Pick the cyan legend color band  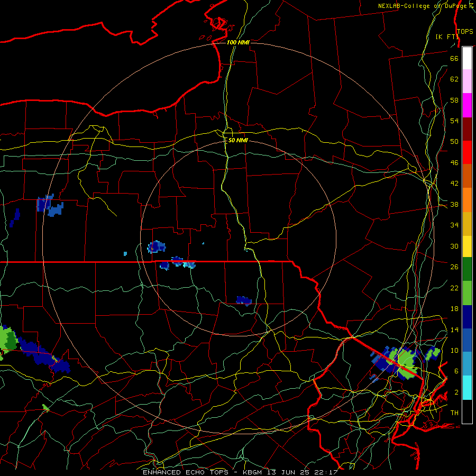point(467,388)
